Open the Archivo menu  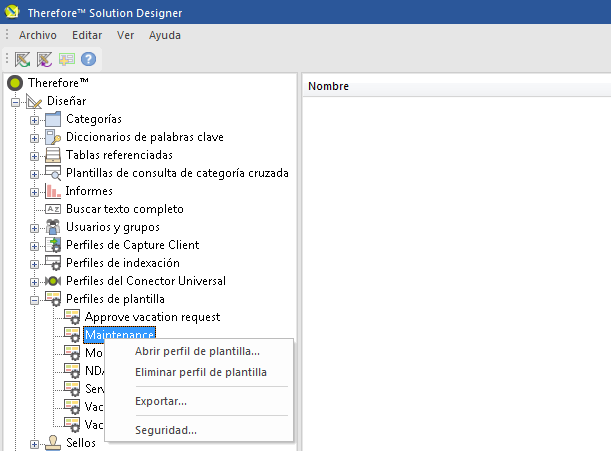(x=37, y=34)
